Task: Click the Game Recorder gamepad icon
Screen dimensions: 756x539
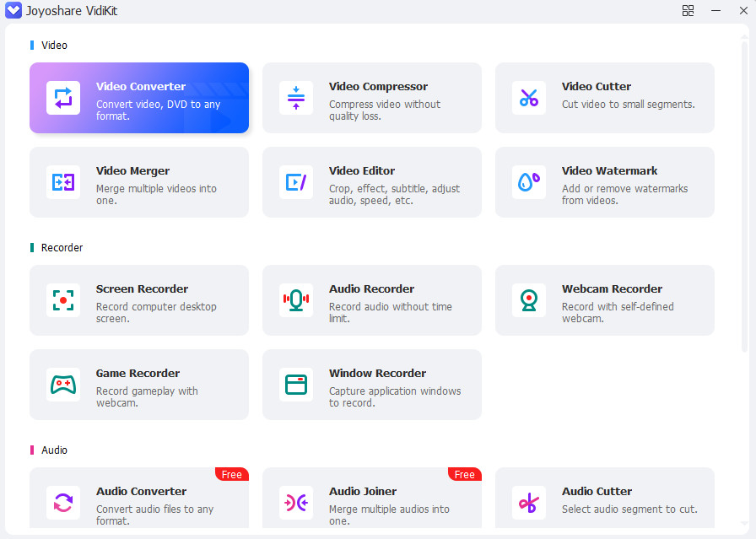Action: [x=63, y=385]
